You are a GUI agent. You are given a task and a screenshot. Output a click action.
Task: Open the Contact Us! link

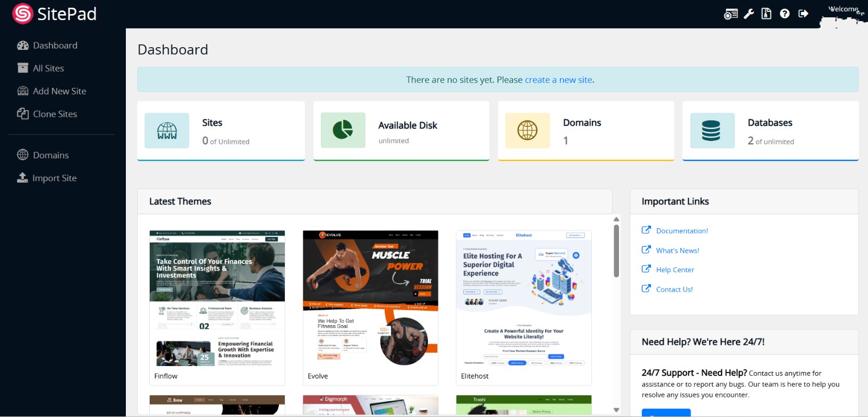point(674,290)
